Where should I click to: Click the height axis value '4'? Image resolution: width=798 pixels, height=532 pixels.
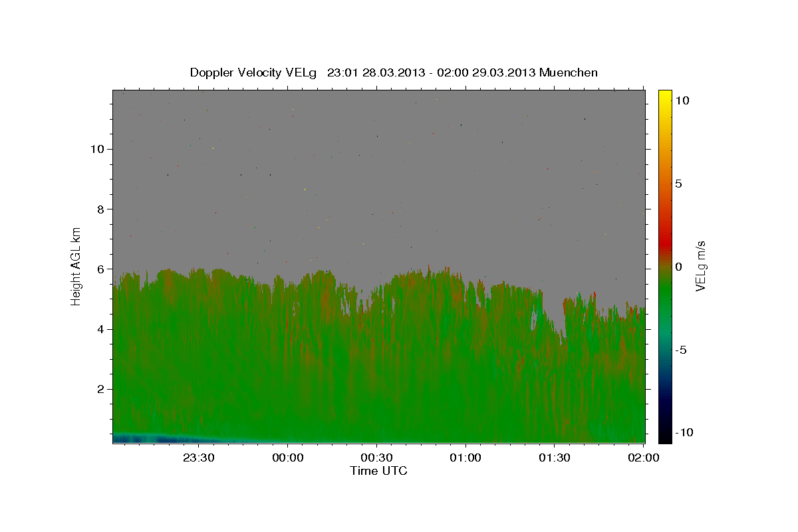(x=100, y=329)
